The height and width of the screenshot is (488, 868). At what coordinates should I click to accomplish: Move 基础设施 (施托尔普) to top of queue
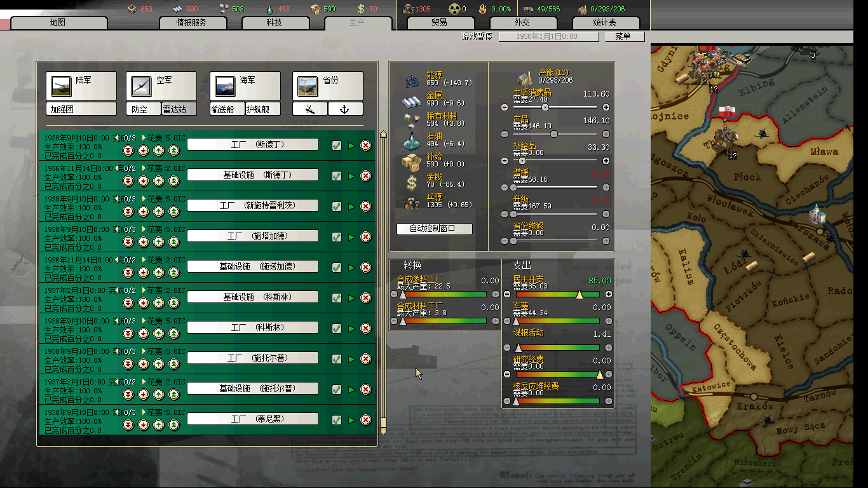[174, 395]
